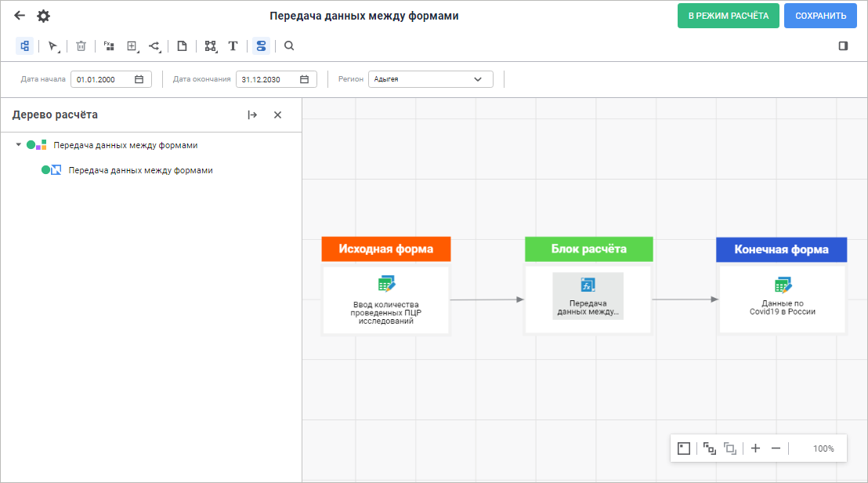Click the blank page icon in toolbar
Image resolution: width=868 pixels, height=483 pixels.
182,46
